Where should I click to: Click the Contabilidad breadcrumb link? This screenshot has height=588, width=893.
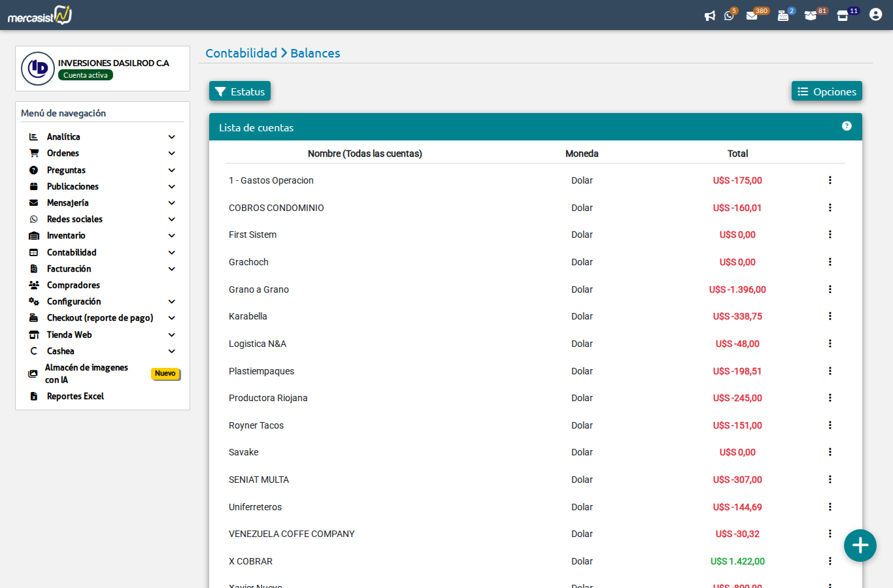pyautogui.click(x=241, y=53)
